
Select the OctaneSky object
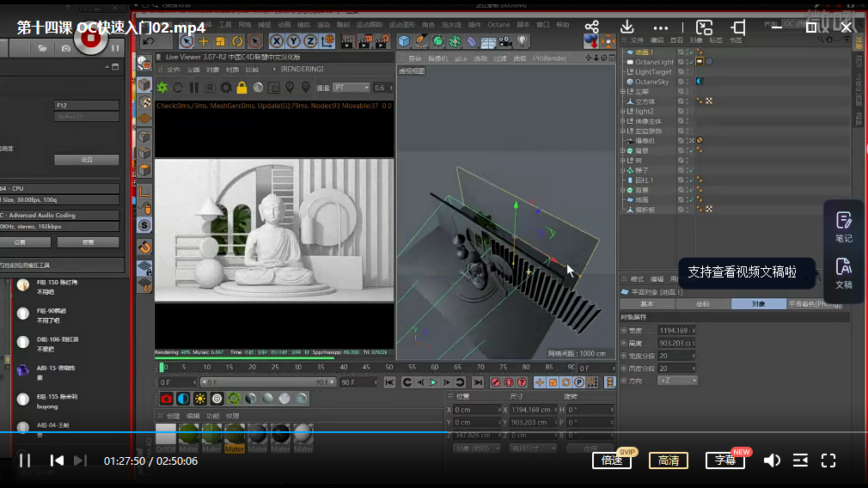(x=651, y=82)
